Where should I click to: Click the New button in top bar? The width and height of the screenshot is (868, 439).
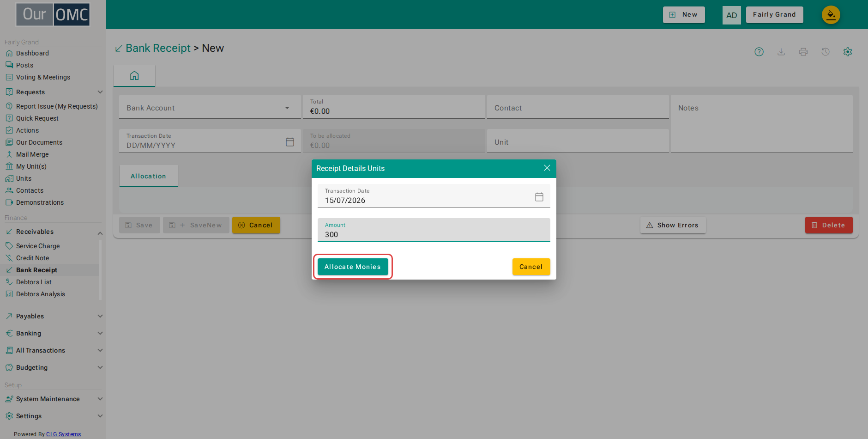click(x=684, y=15)
